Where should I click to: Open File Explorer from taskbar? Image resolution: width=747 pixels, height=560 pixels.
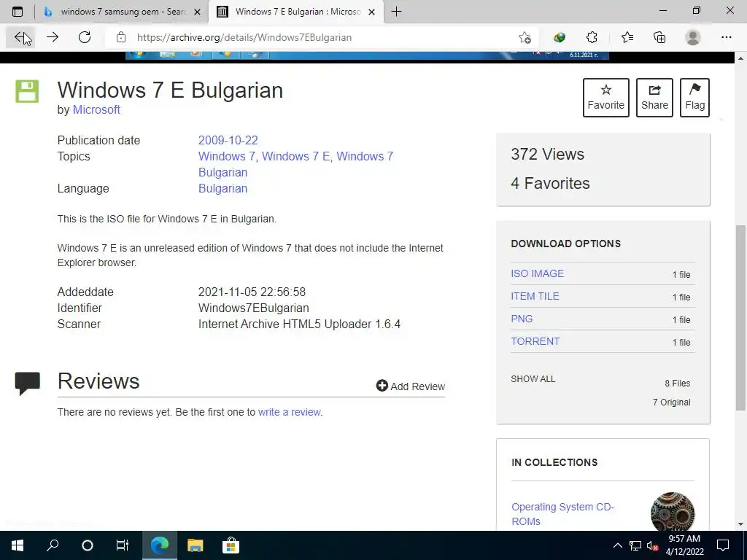point(195,545)
